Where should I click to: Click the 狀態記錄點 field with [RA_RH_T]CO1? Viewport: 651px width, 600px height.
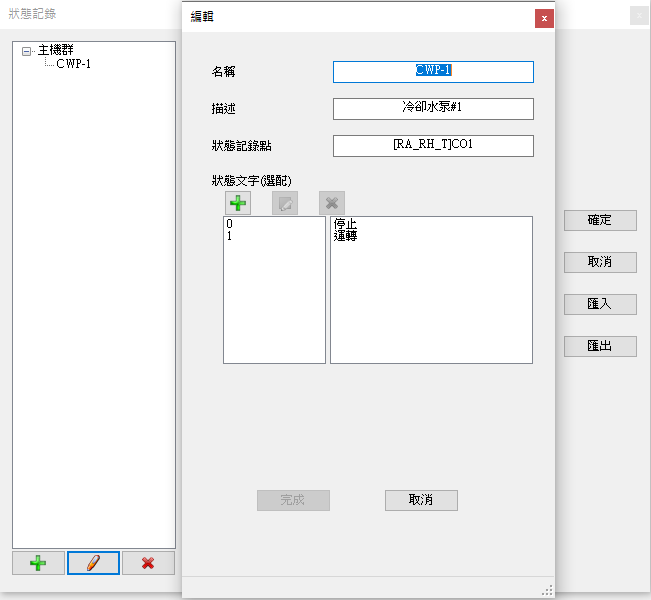tap(433, 146)
